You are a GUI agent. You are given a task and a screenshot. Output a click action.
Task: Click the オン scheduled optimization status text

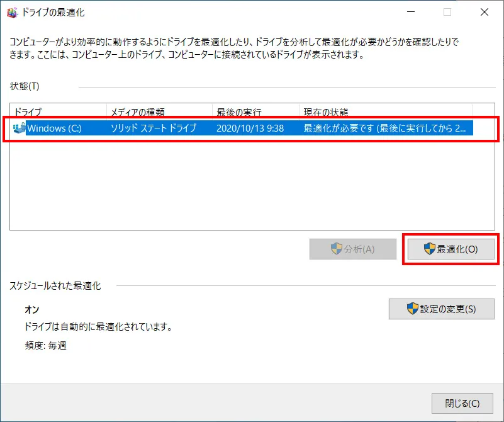pos(32,309)
